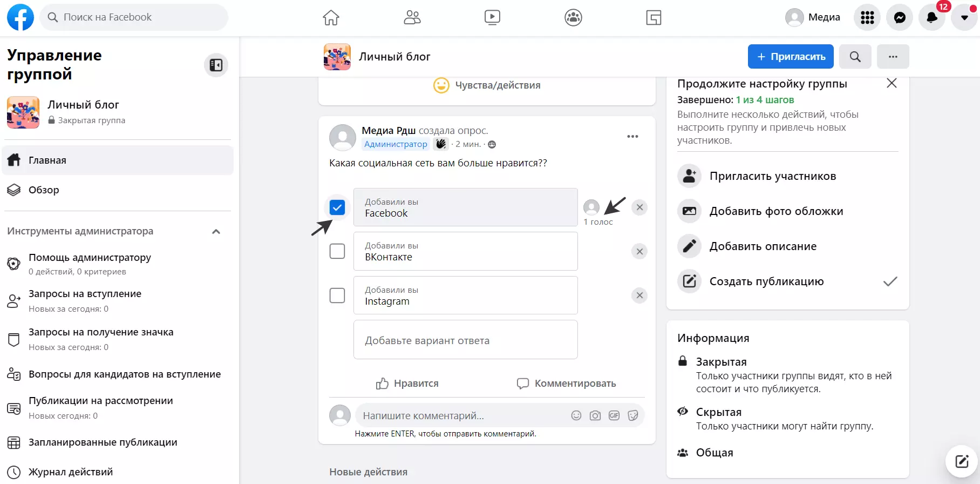Open Friends icon in top navigation

[x=412, y=18]
